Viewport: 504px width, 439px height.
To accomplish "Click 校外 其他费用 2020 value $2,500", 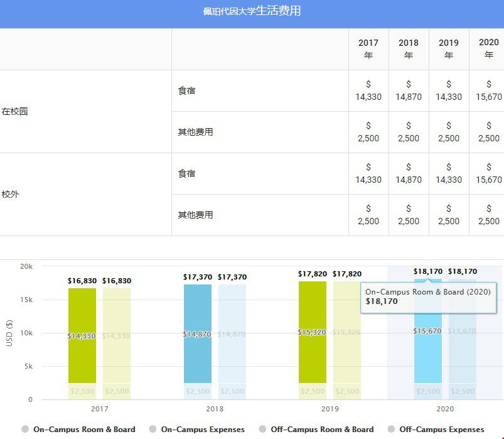I will point(489,215).
